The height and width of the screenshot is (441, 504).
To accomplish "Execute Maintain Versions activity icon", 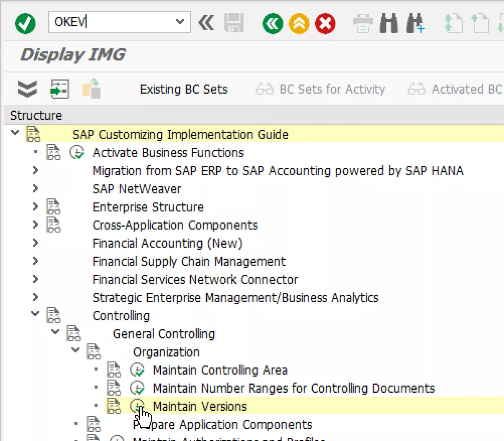I will pyautogui.click(x=137, y=406).
